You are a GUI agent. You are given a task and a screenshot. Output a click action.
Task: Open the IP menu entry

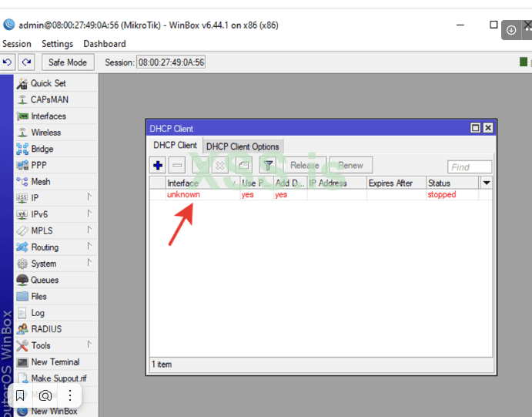click(x=56, y=197)
